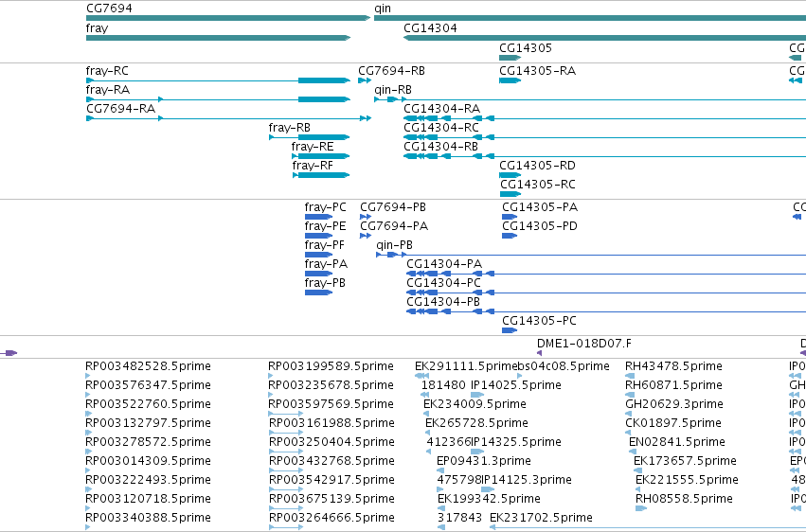Select the qin gene label
The width and height of the screenshot is (806, 532).
(x=383, y=9)
